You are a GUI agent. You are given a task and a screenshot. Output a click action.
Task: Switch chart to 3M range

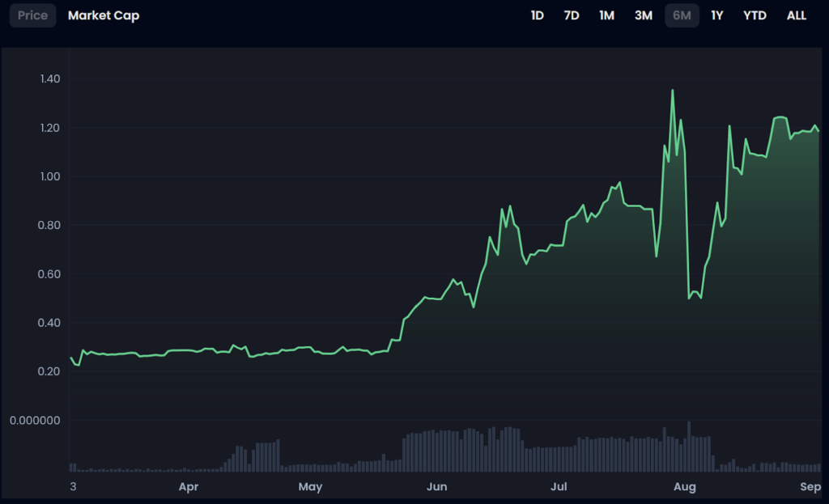click(644, 15)
